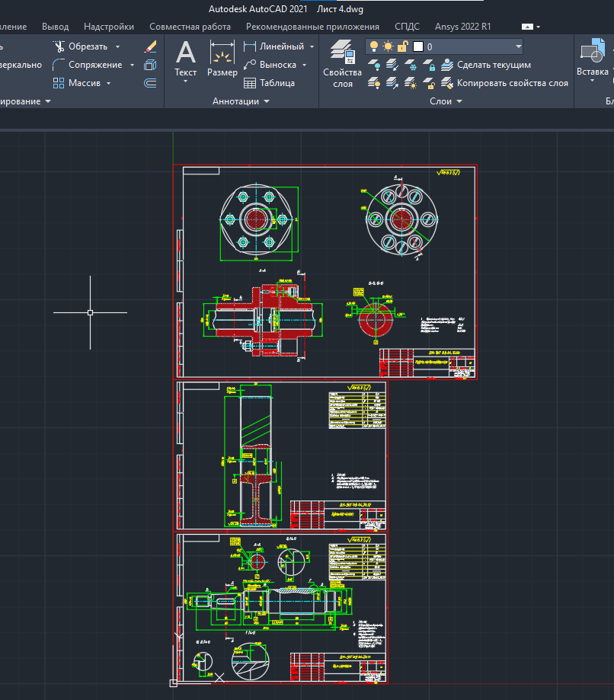
Task: Toggle layer 0 lock padlock icon
Action: coord(403,46)
